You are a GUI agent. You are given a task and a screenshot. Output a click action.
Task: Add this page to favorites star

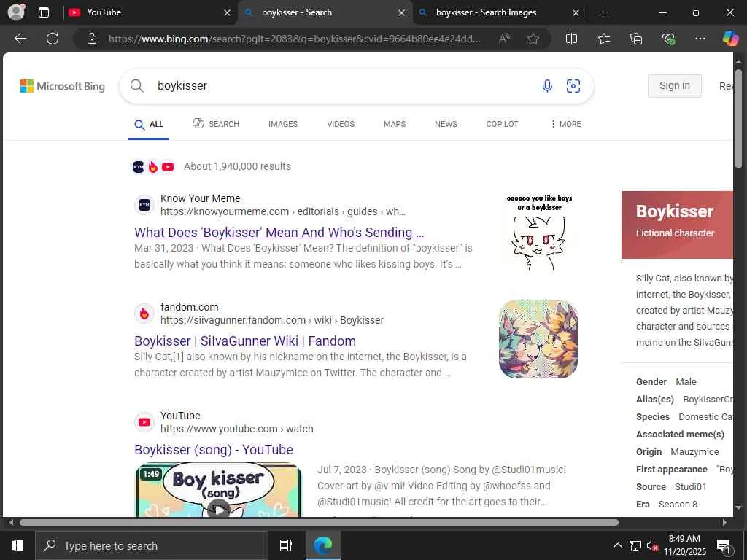[x=533, y=39]
